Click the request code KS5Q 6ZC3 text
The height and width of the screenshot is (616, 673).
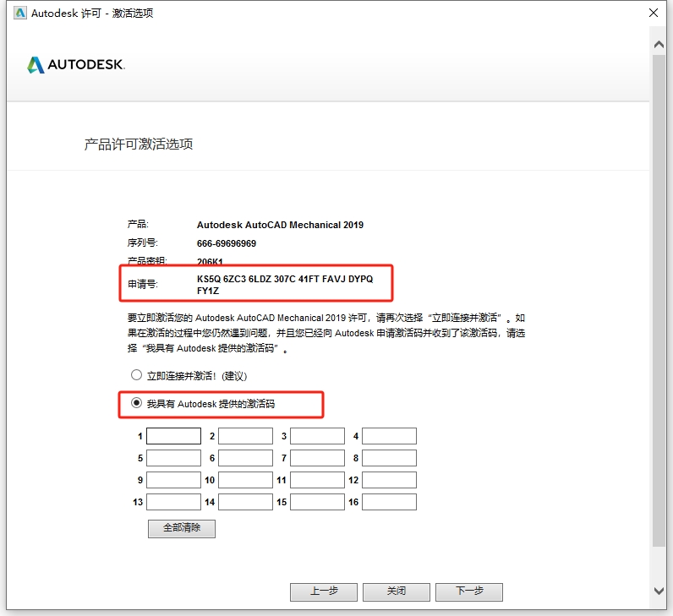point(285,285)
